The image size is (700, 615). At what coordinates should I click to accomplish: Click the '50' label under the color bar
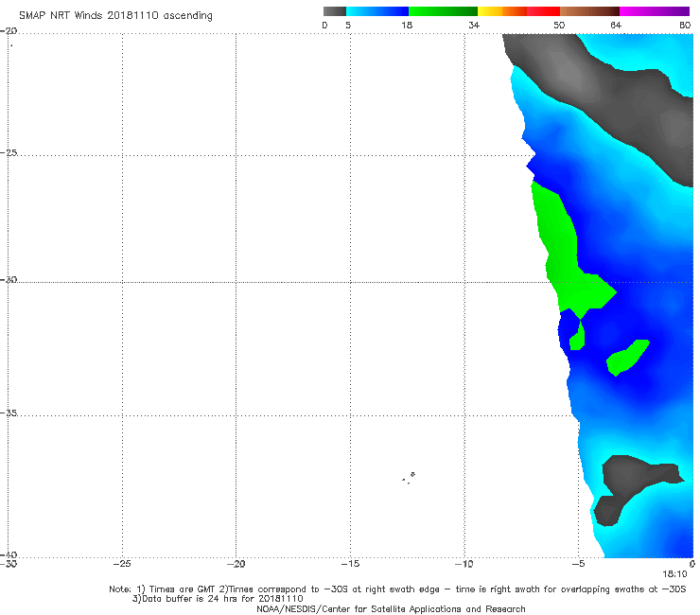[x=559, y=25]
